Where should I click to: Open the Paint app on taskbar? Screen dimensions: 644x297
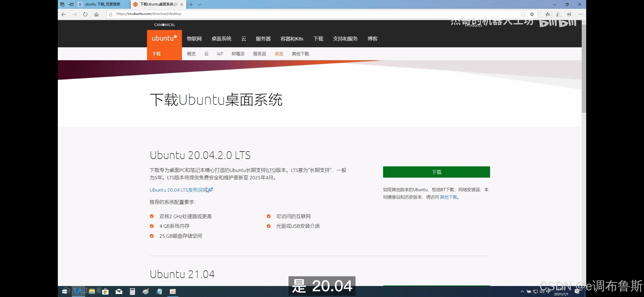point(146,291)
